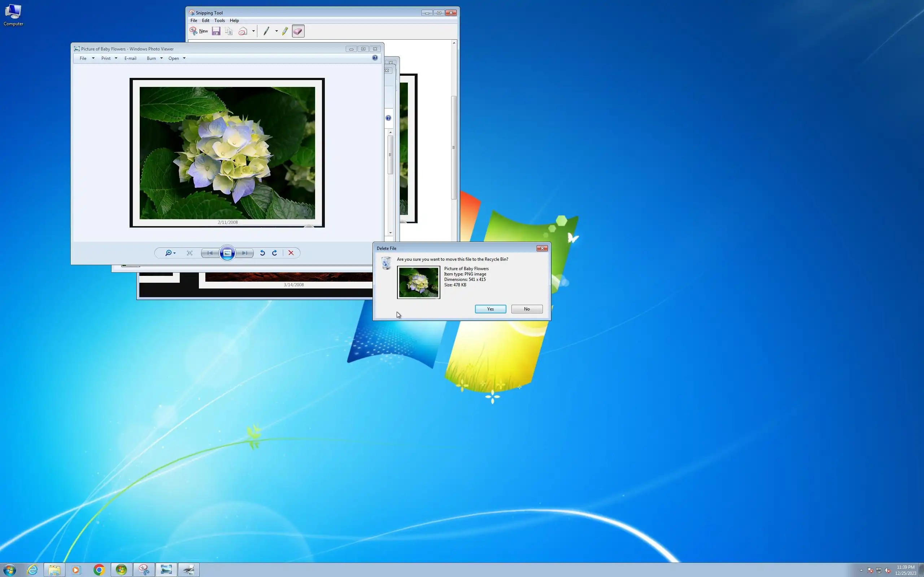
Task: Play slide show with center button
Action: 227,253
